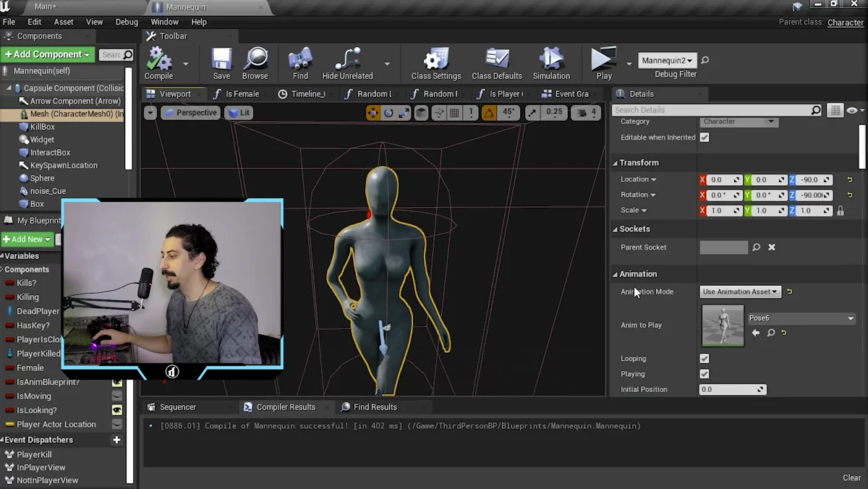The image size is (868, 489).
Task: Select the rotate gizmo tool in viewport
Action: coord(388,113)
